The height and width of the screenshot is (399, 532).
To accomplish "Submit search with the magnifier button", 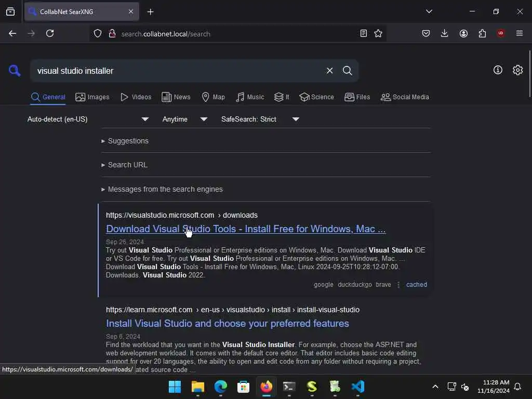I will [x=347, y=71].
